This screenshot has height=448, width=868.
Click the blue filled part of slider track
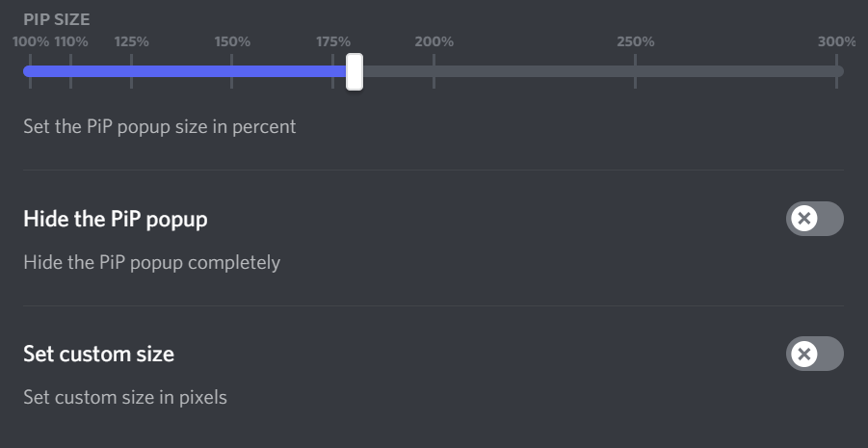[x=183, y=71]
